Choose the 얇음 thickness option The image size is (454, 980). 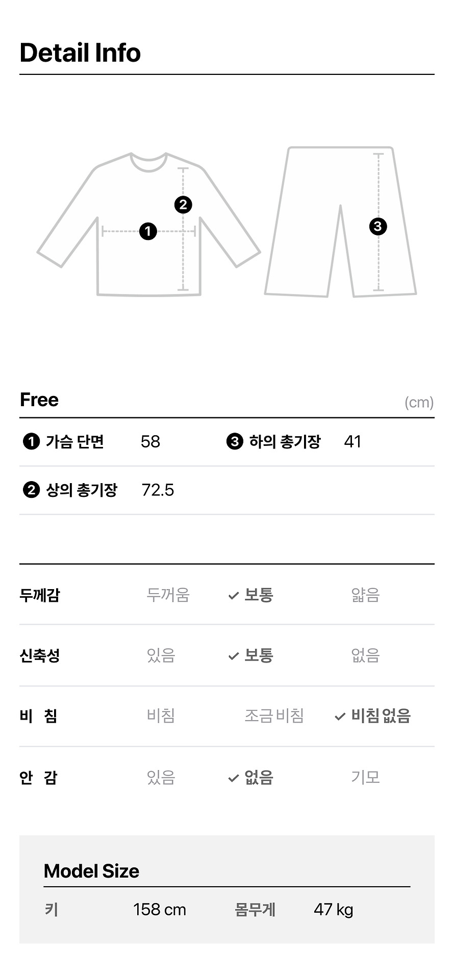pyautogui.click(x=365, y=595)
